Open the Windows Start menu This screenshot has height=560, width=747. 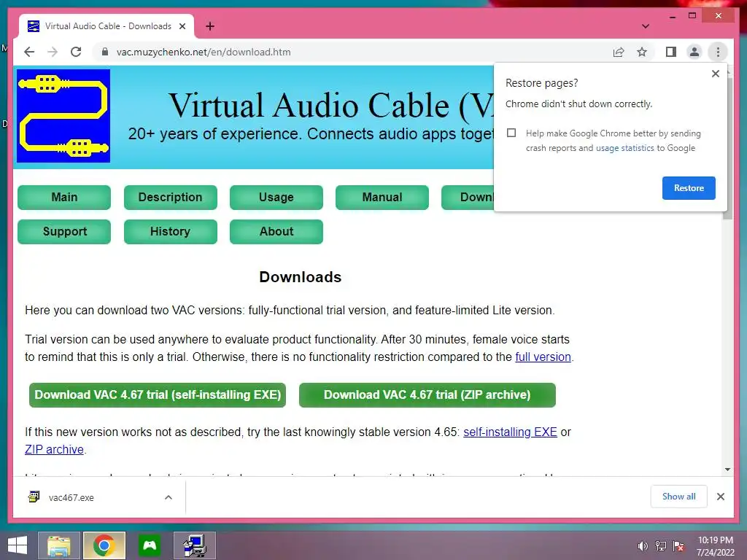coord(18,545)
